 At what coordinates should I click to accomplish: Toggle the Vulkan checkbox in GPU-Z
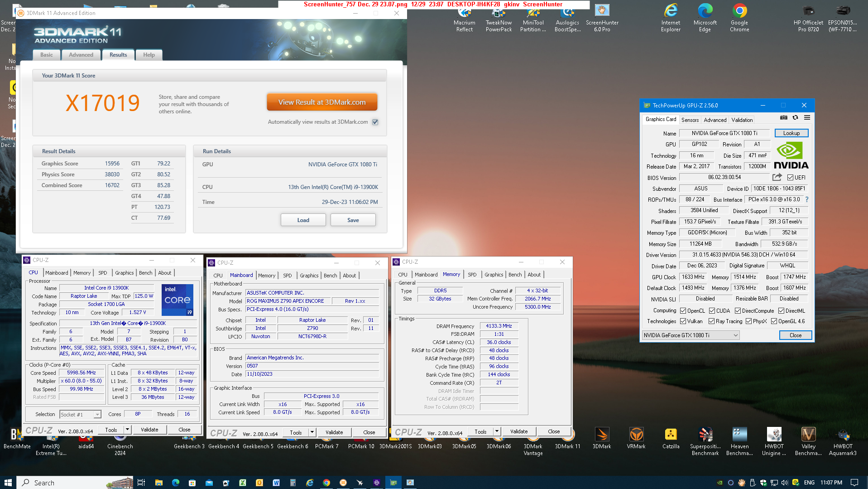click(x=683, y=321)
